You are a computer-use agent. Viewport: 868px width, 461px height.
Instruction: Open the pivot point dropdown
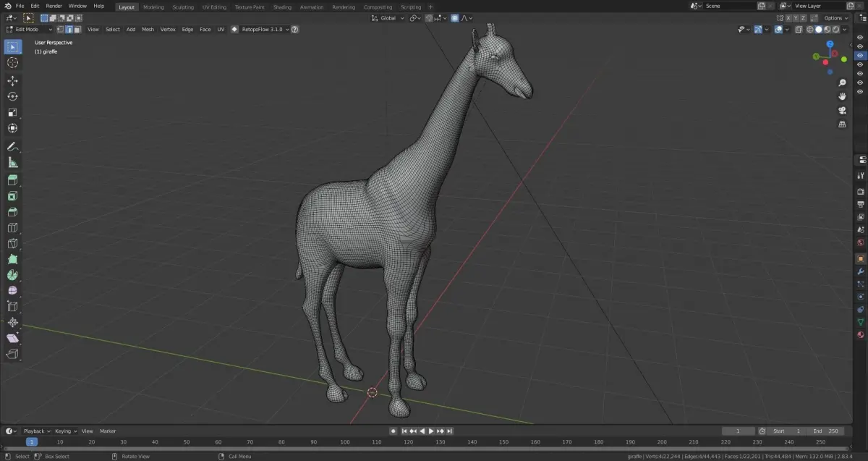pyautogui.click(x=415, y=17)
